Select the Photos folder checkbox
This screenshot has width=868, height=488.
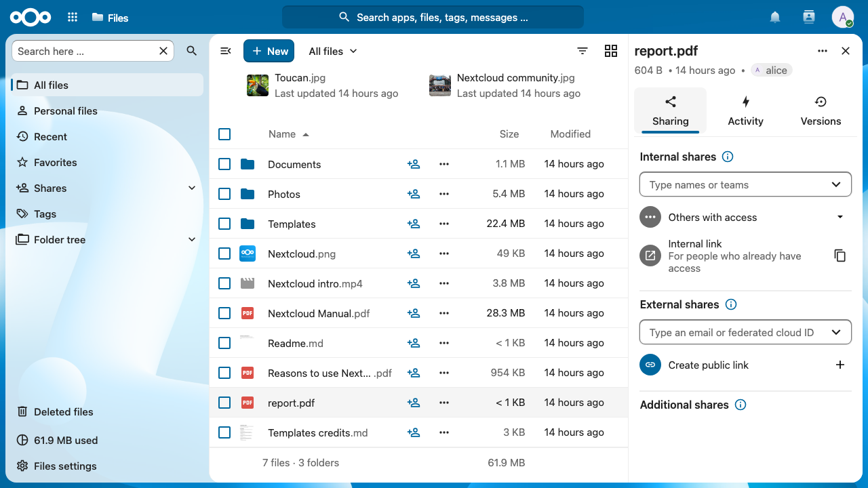(224, 194)
